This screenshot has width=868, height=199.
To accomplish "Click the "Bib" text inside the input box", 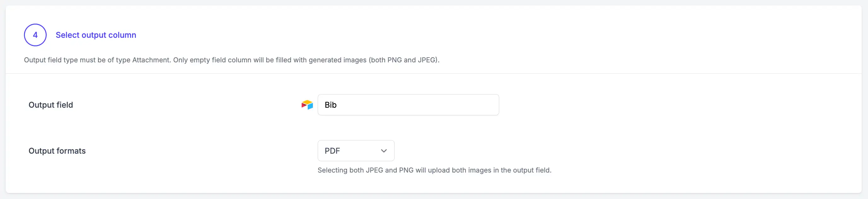I will [x=330, y=105].
